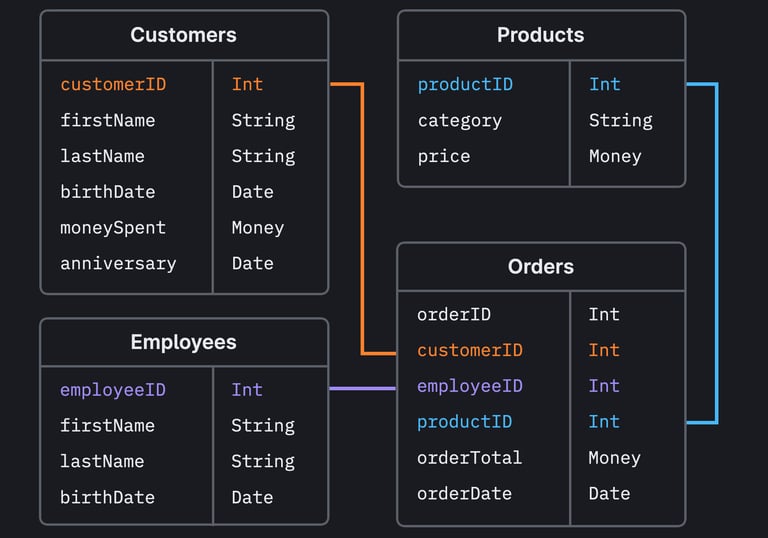Click the Money type next to price
Viewport: 768px width, 538px height.
coord(615,156)
